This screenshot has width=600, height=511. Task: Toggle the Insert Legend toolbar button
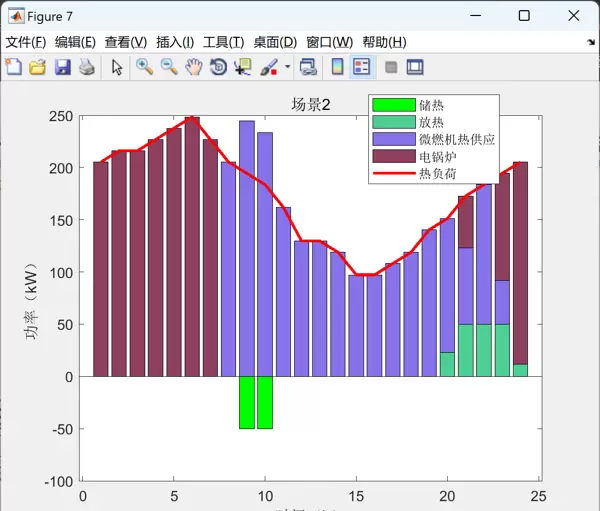(x=362, y=67)
